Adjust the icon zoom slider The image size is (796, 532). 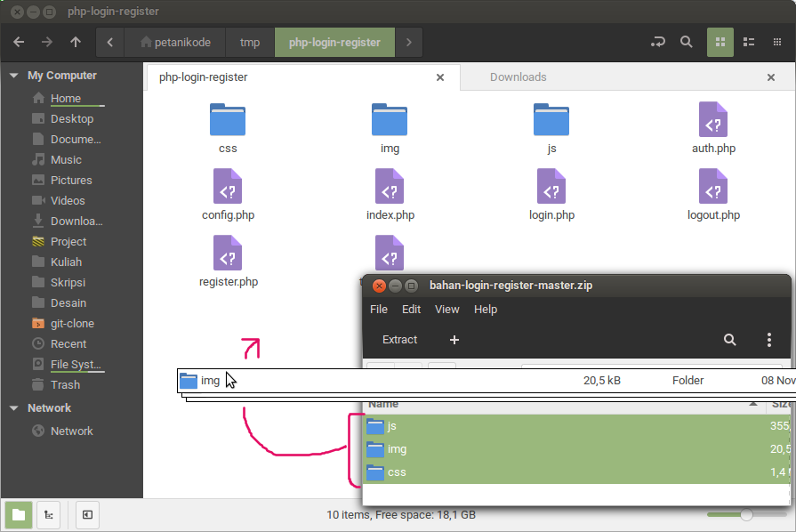746,514
